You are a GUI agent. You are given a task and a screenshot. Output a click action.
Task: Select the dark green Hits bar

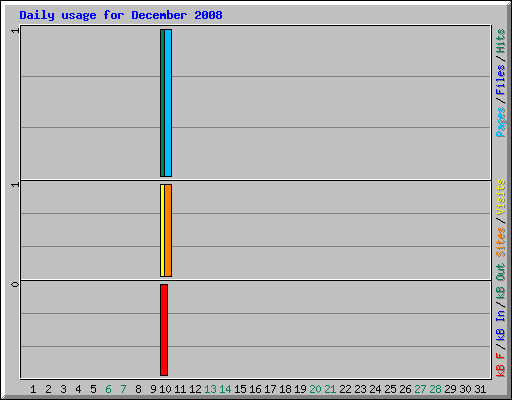point(162,103)
